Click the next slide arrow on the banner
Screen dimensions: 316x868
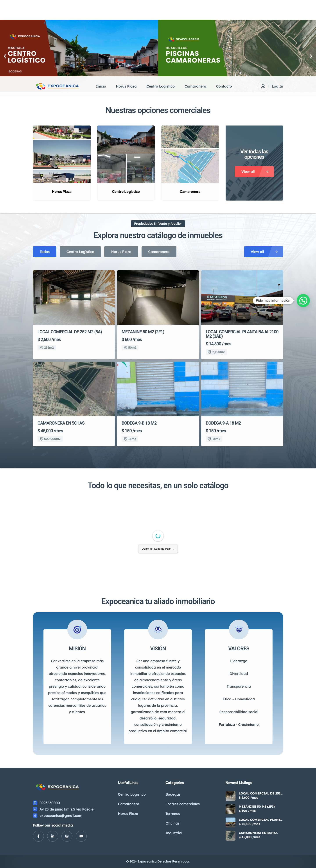point(311,57)
